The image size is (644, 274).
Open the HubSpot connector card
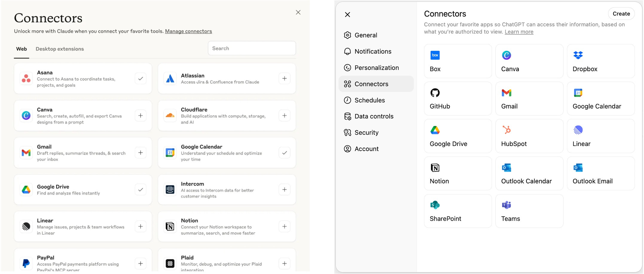[529, 136]
